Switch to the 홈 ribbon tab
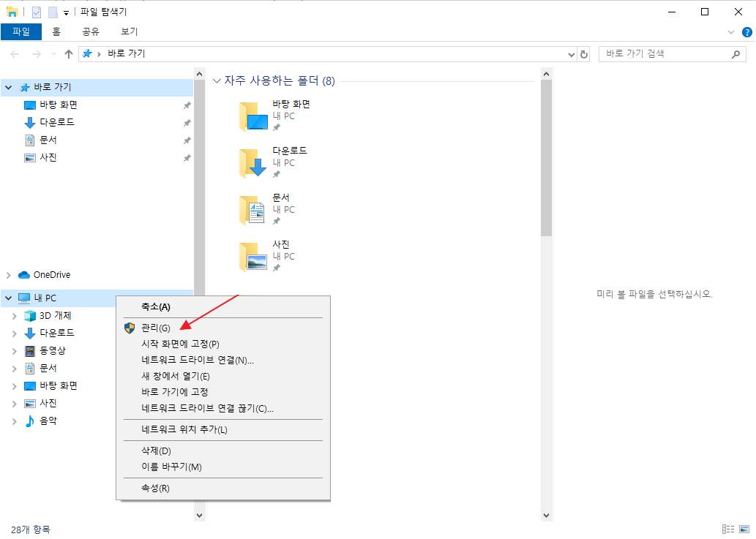756x539 pixels. click(x=56, y=31)
